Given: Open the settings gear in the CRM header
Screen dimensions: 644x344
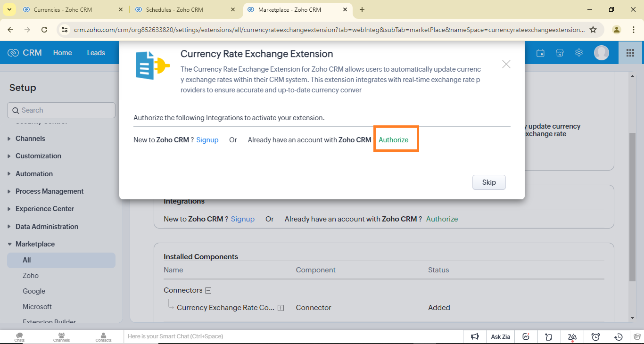Looking at the screenshot, I should (x=579, y=53).
